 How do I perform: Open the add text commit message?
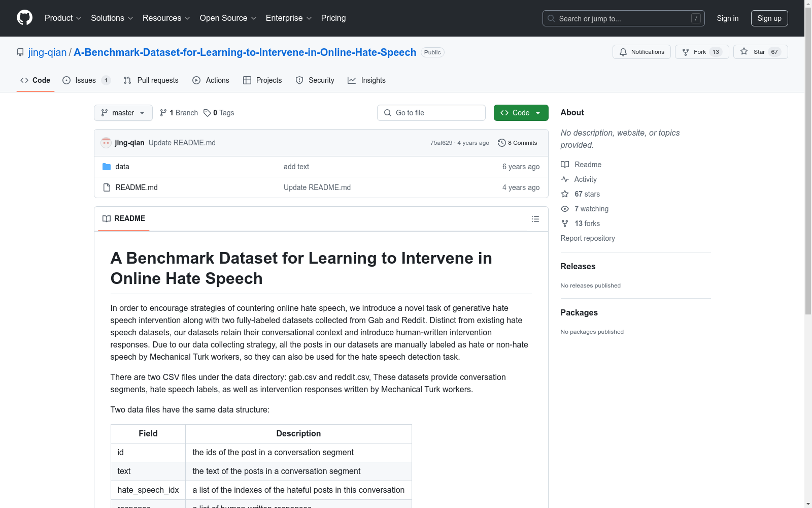click(296, 167)
